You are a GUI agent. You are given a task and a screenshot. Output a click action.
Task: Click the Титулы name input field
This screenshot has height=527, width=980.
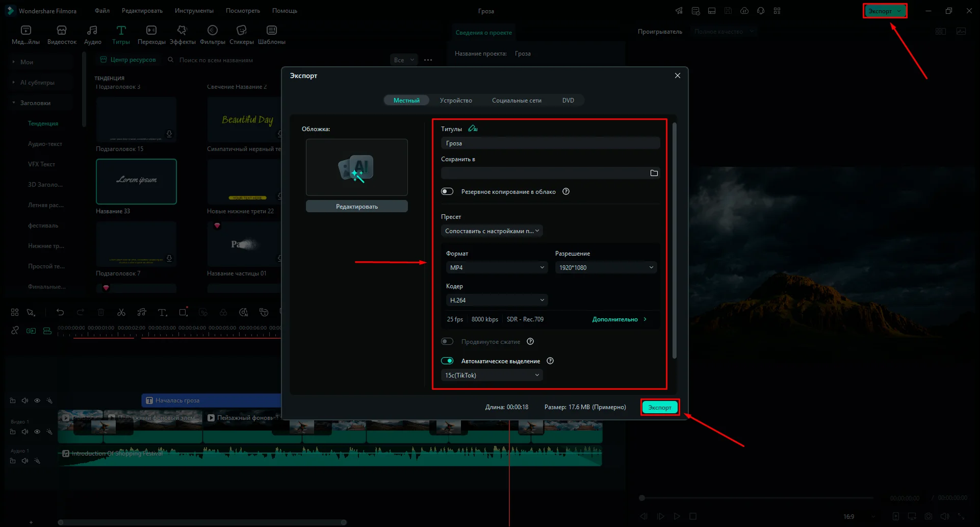[x=550, y=143]
